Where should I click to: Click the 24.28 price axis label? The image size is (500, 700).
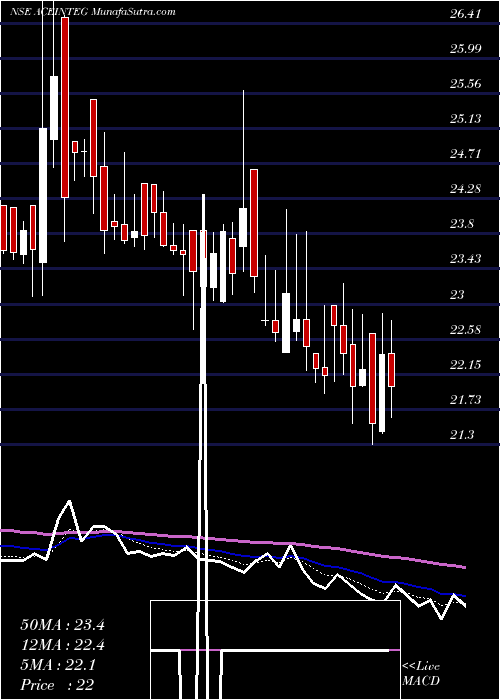466,189
